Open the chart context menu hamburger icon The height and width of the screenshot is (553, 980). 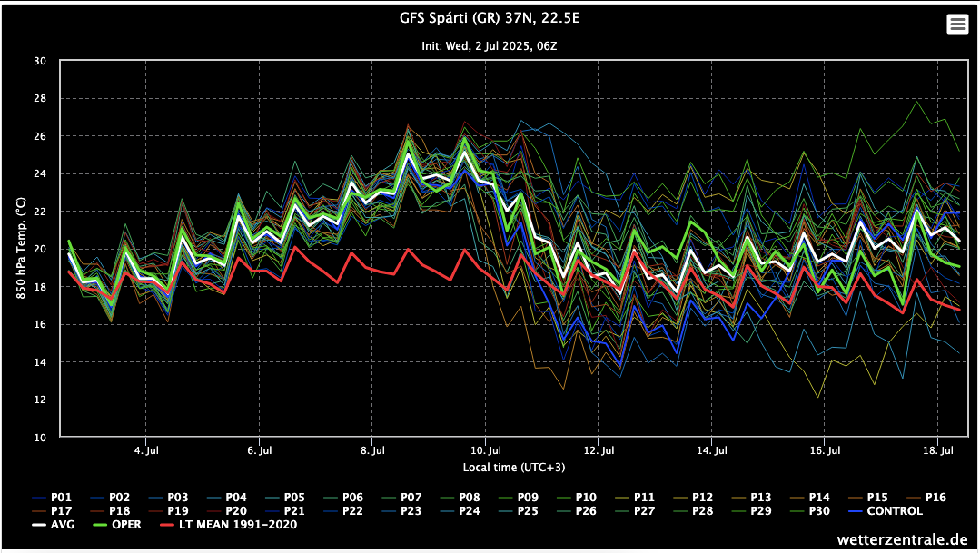[957, 25]
